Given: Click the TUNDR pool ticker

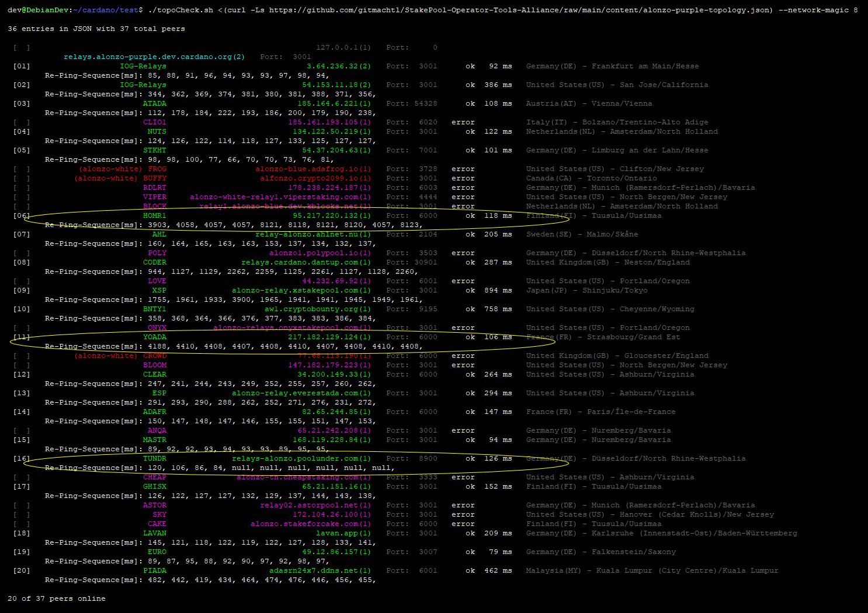Looking at the screenshot, I should 155,458.
